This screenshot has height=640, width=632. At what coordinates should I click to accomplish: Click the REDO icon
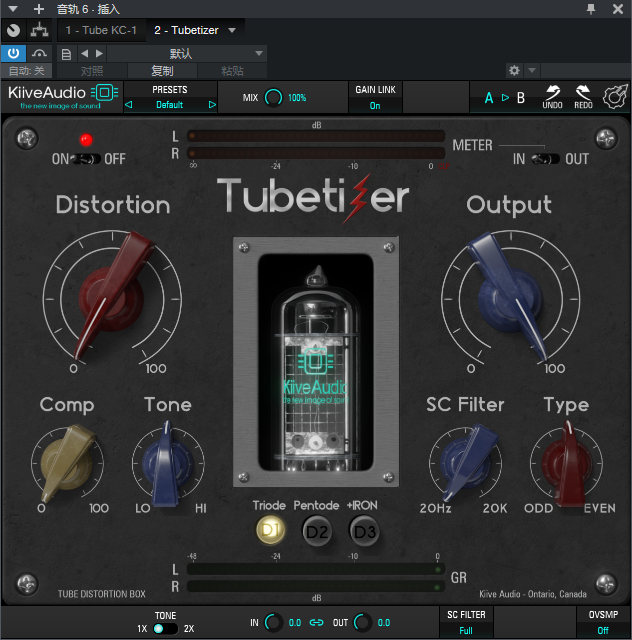coord(583,97)
